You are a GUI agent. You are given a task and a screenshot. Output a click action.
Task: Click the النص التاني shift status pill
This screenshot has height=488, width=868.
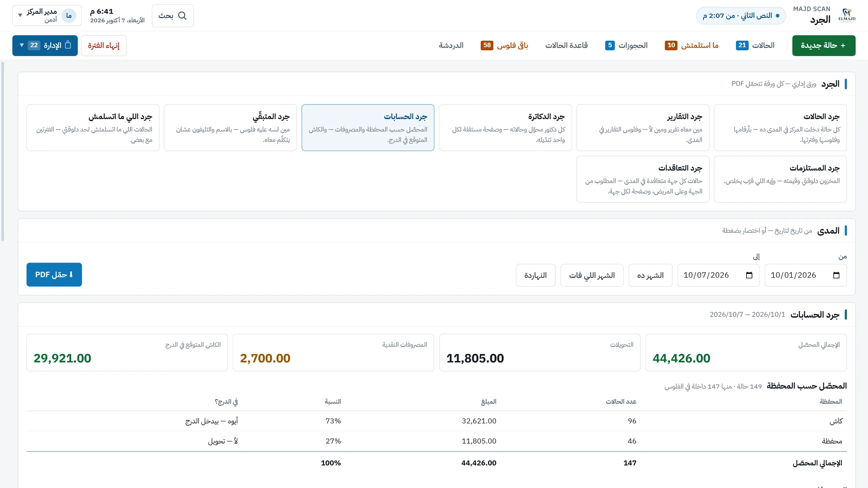click(x=741, y=16)
